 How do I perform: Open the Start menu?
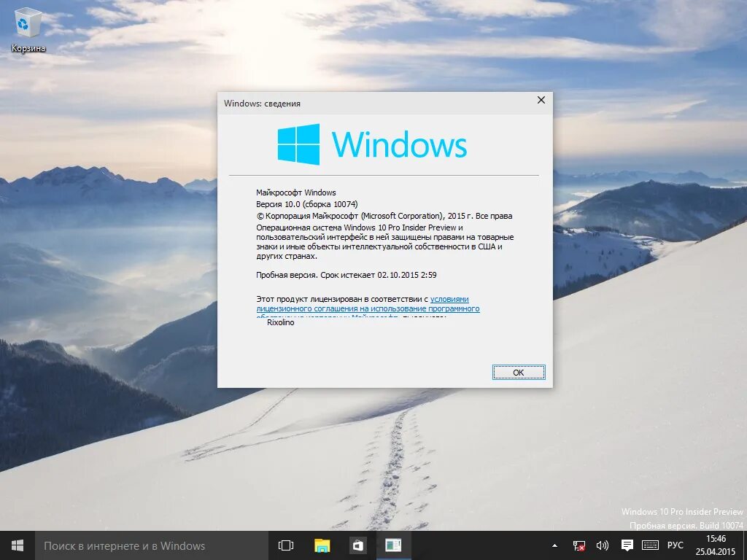18,545
